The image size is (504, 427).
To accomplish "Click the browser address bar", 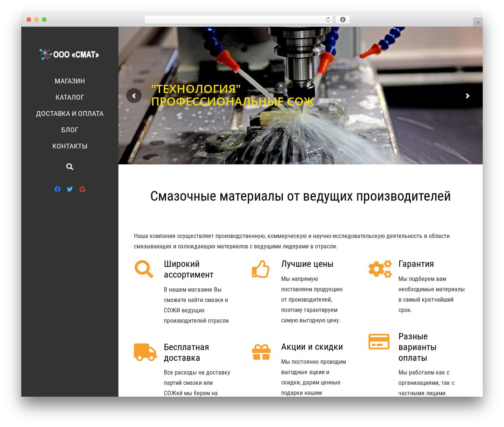I will (239, 19).
